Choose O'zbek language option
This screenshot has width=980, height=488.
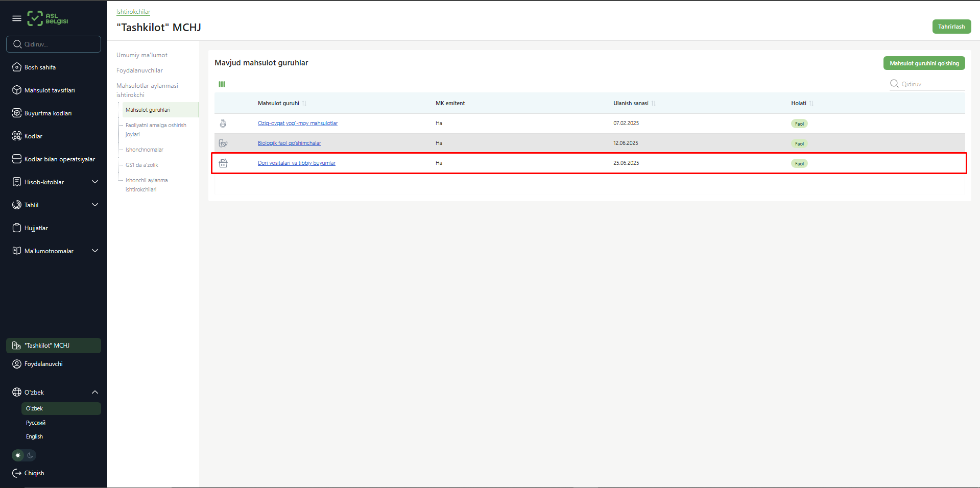coord(61,408)
